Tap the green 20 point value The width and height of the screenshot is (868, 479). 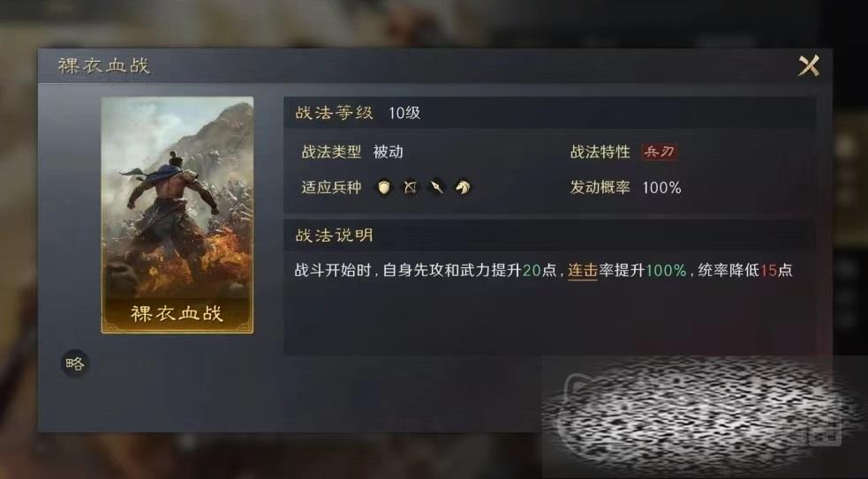tap(532, 271)
